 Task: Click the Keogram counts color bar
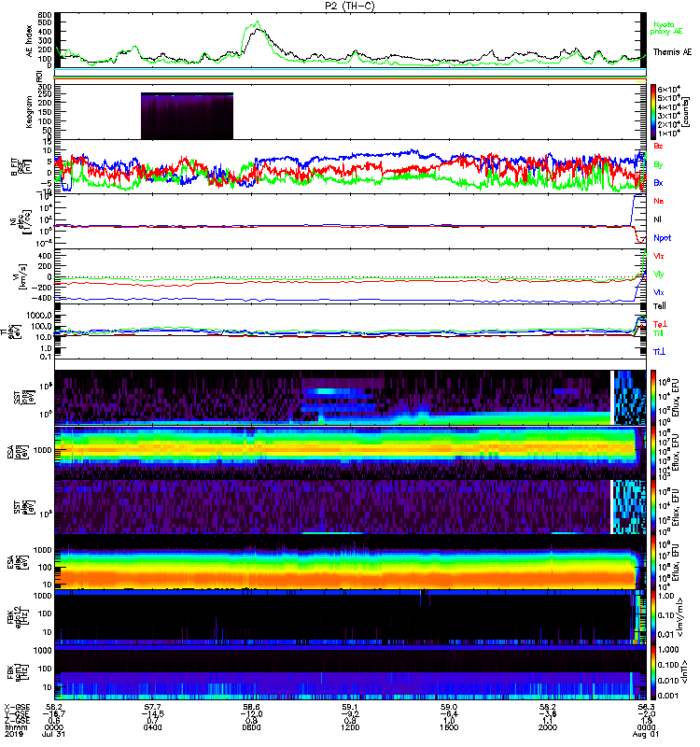pos(653,112)
